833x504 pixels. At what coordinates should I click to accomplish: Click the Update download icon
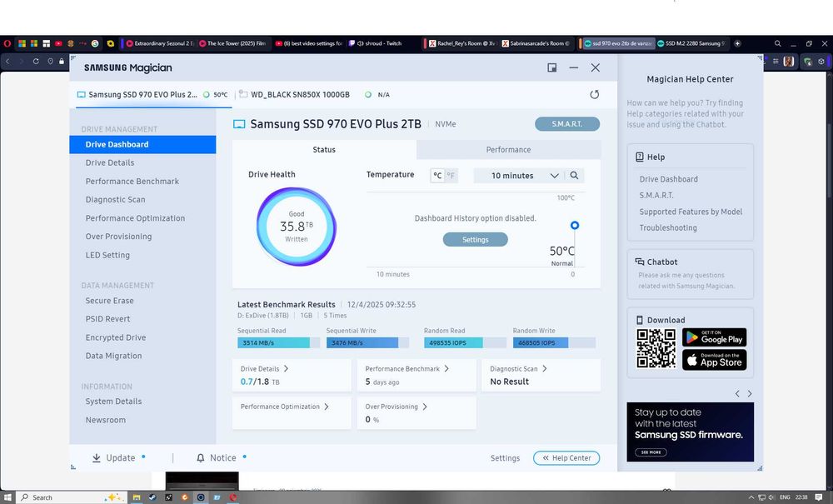(x=96, y=458)
